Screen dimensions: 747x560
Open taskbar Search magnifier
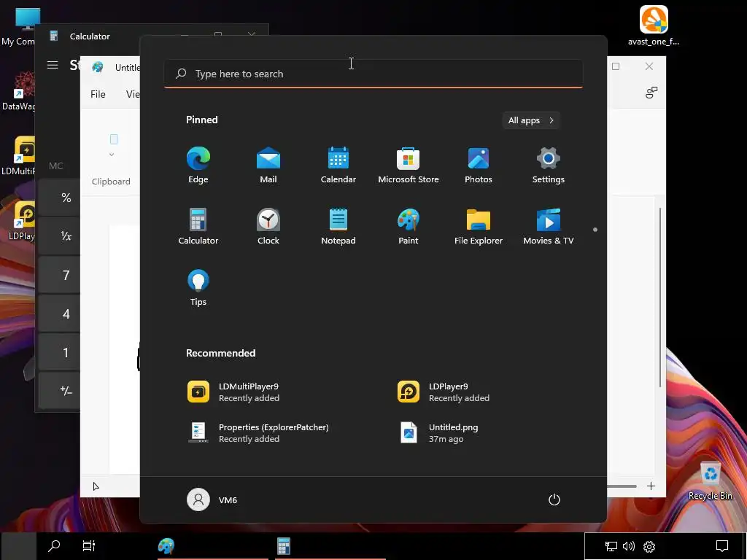coord(54,546)
